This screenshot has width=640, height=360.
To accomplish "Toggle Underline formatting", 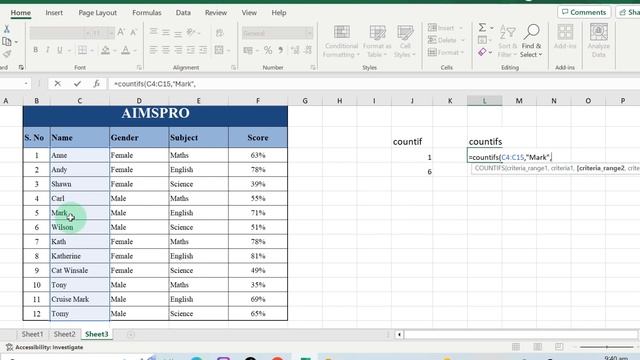I will (x=60, y=50).
